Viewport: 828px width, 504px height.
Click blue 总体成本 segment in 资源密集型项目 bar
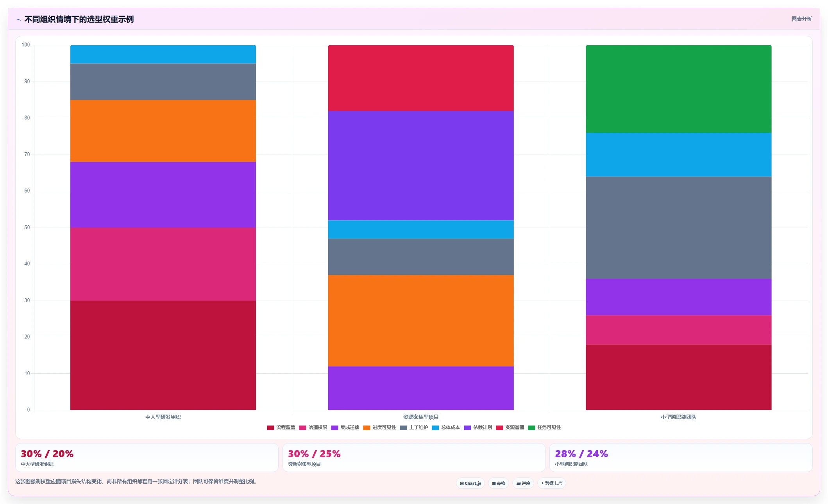pyautogui.click(x=421, y=230)
